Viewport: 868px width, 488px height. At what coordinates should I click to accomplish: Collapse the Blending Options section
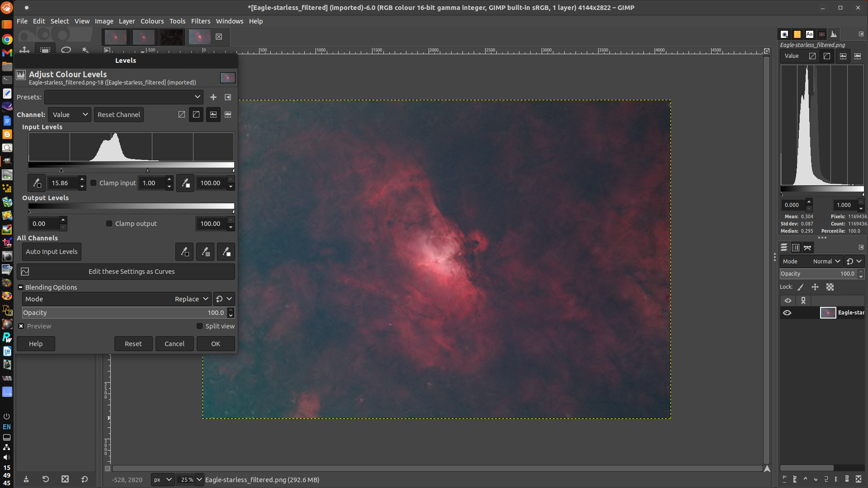tap(20, 287)
